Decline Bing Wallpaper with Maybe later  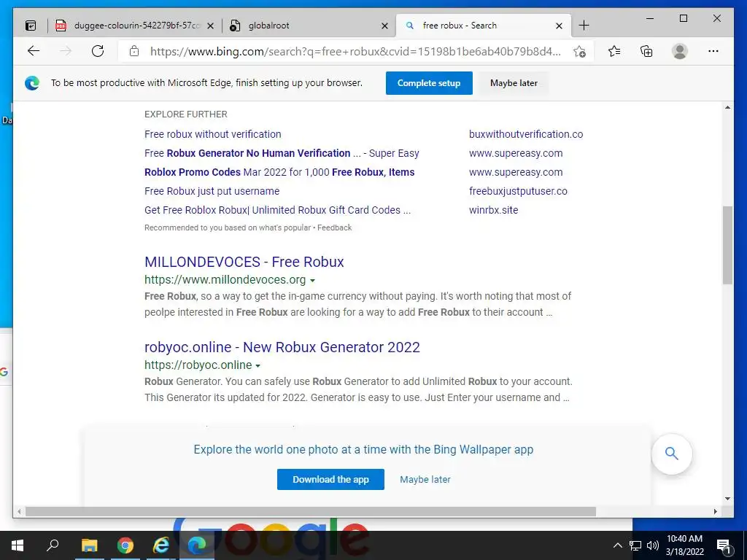[x=425, y=480]
